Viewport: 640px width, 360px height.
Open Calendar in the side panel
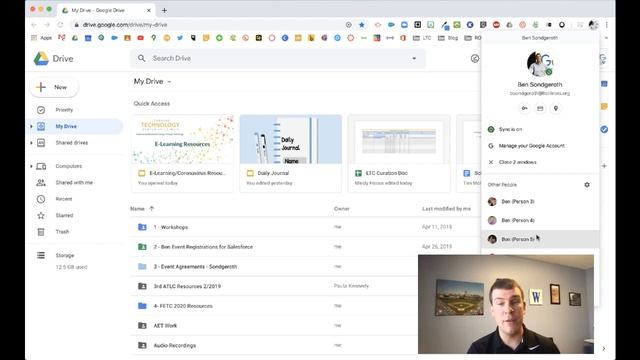click(x=604, y=84)
